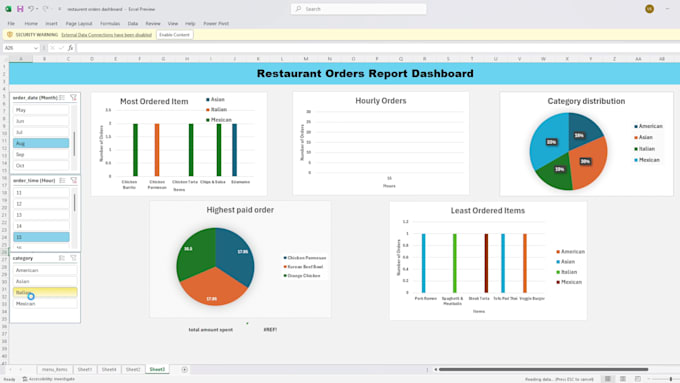Click the formula bar Cancel X icon
Viewport: 680px width, 383px height.
point(52,48)
